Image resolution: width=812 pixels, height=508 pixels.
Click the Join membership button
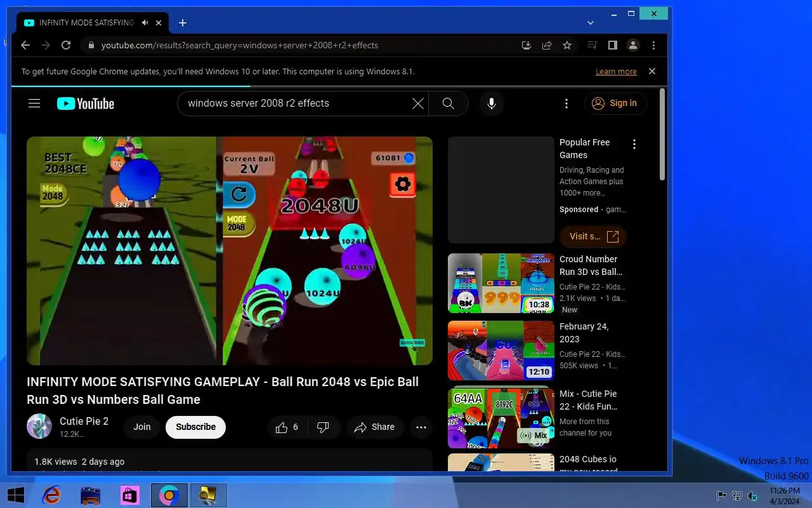142,427
